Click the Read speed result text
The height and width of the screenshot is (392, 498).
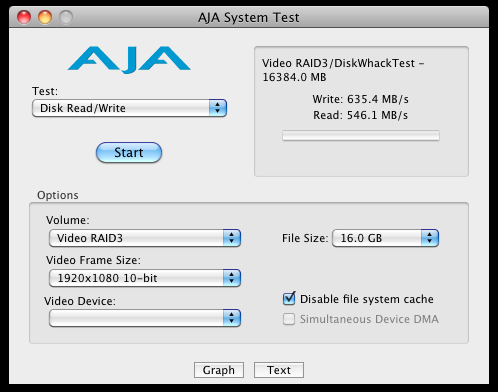point(361,115)
